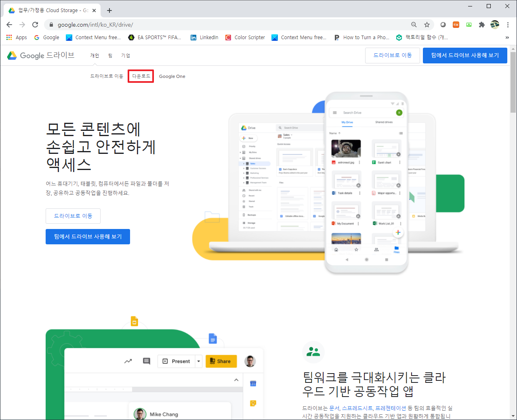Click the Present button in illustration
The width and height of the screenshot is (517, 420).
[x=177, y=361]
